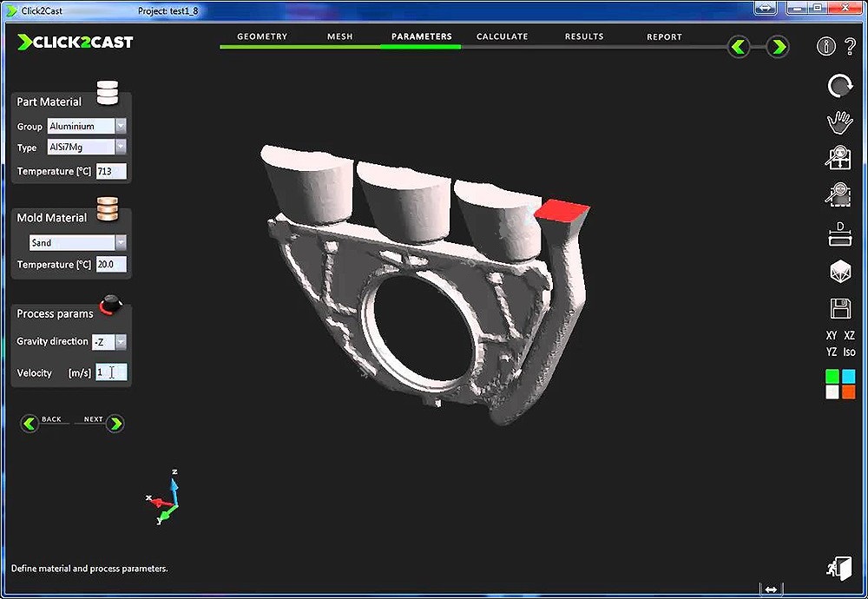Toggle the wireframe cube display icon
The image size is (868, 599).
(x=839, y=271)
